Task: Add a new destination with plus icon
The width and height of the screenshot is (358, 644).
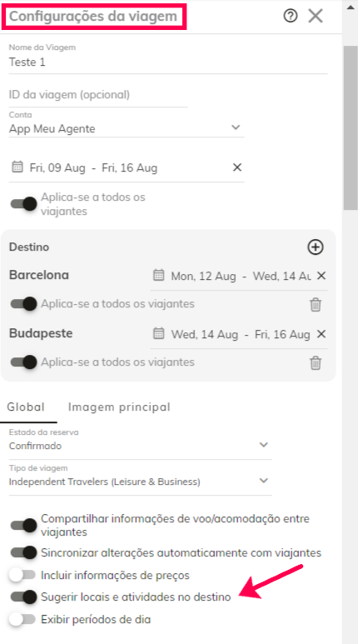Action: click(316, 247)
